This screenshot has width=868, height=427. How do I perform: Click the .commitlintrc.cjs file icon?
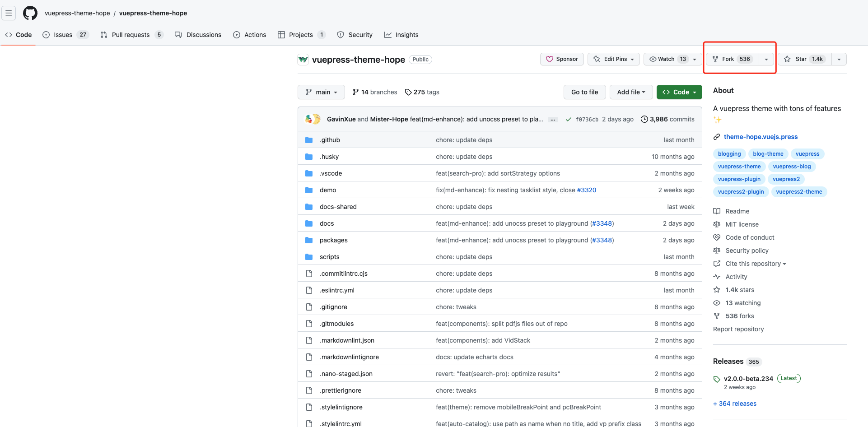coord(309,274)
